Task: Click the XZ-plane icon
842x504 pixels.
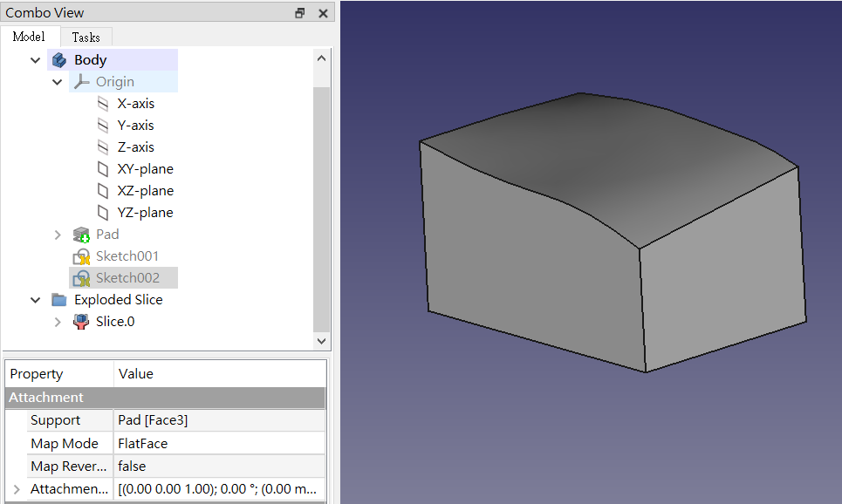Action: [103, 191]
